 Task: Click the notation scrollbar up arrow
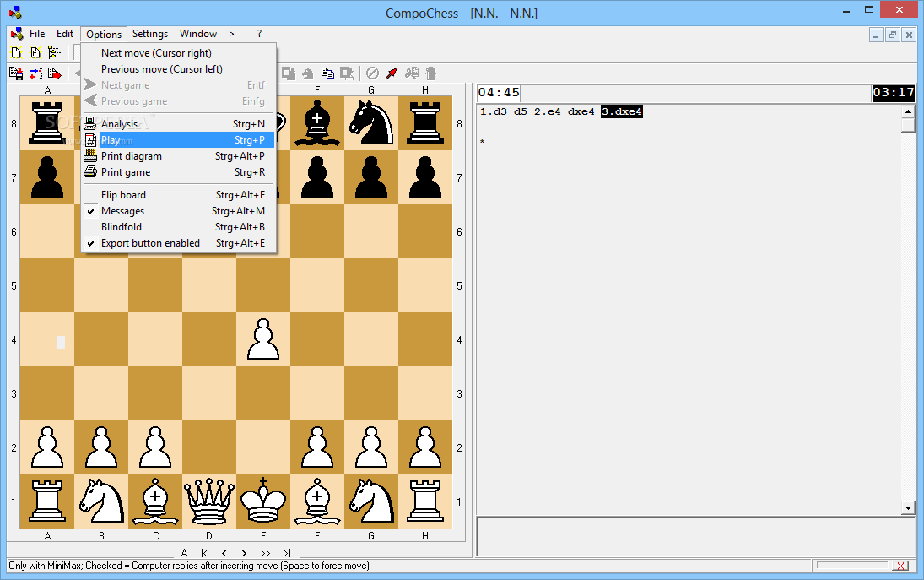(908, 111)
